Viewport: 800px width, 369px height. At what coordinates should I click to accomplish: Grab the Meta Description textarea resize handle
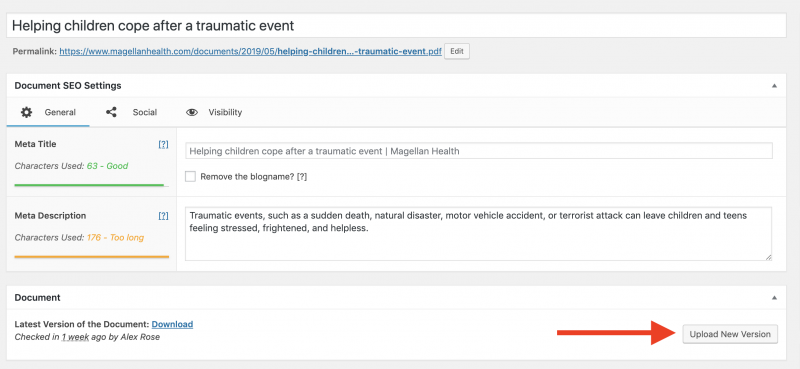click(x=768, y=258)
